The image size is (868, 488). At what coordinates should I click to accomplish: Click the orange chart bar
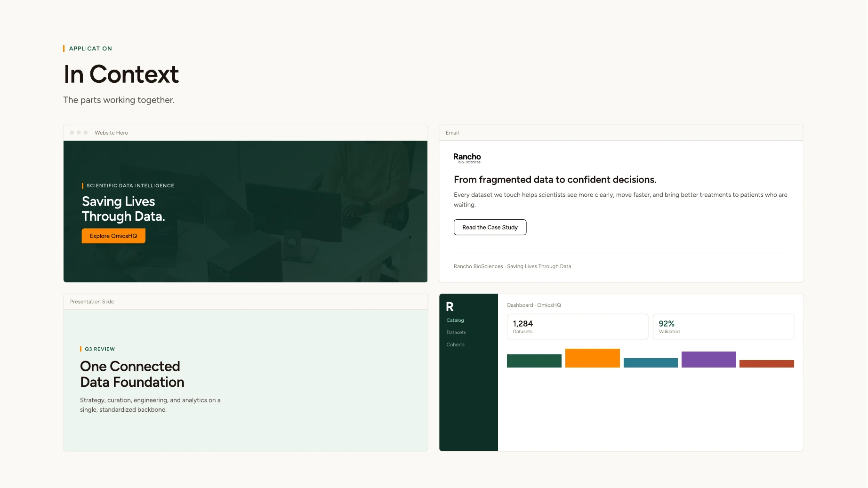pos(593,358)
